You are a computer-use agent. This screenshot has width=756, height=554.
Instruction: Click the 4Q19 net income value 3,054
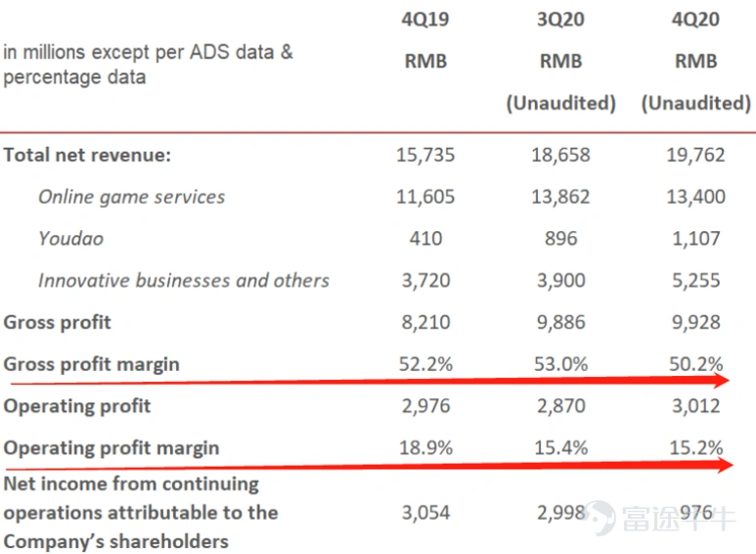coord(425,513)
